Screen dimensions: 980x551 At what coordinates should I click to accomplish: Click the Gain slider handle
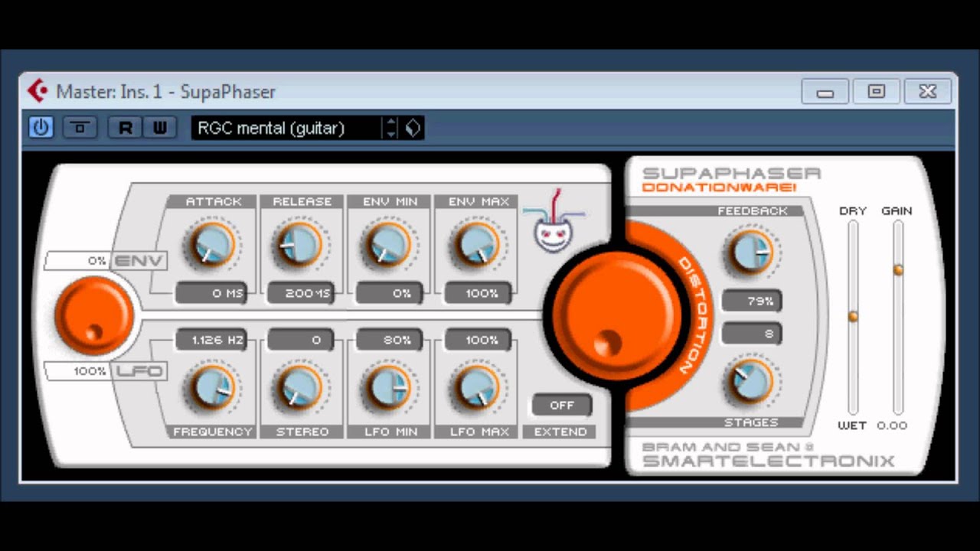point(898,269)
